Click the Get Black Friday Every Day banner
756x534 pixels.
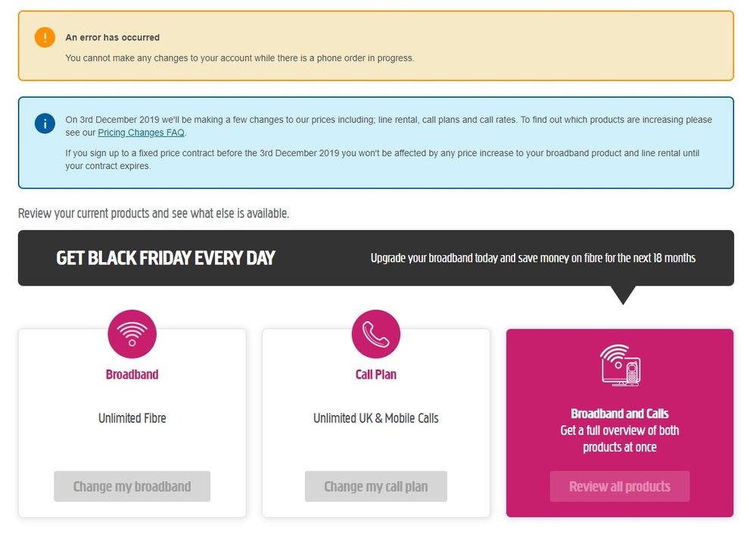[x=166, y=258]
